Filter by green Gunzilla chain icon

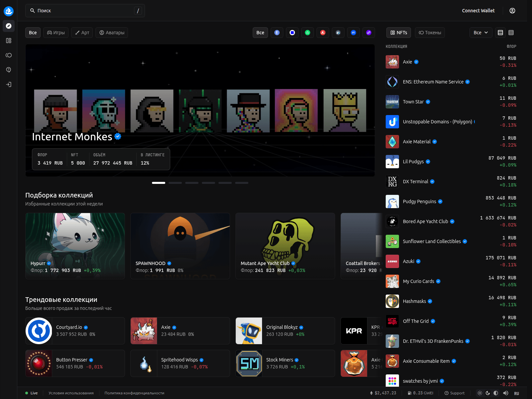click(308, 33)
